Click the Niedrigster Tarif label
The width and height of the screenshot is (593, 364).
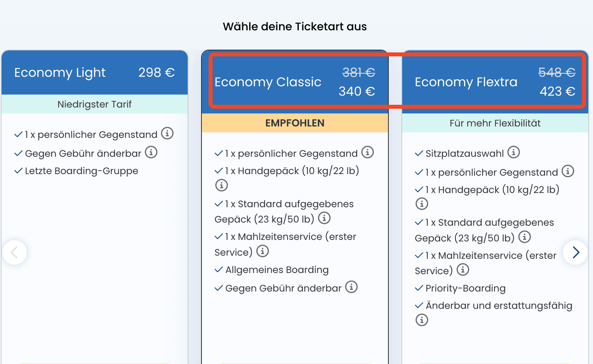pos(95,104)
